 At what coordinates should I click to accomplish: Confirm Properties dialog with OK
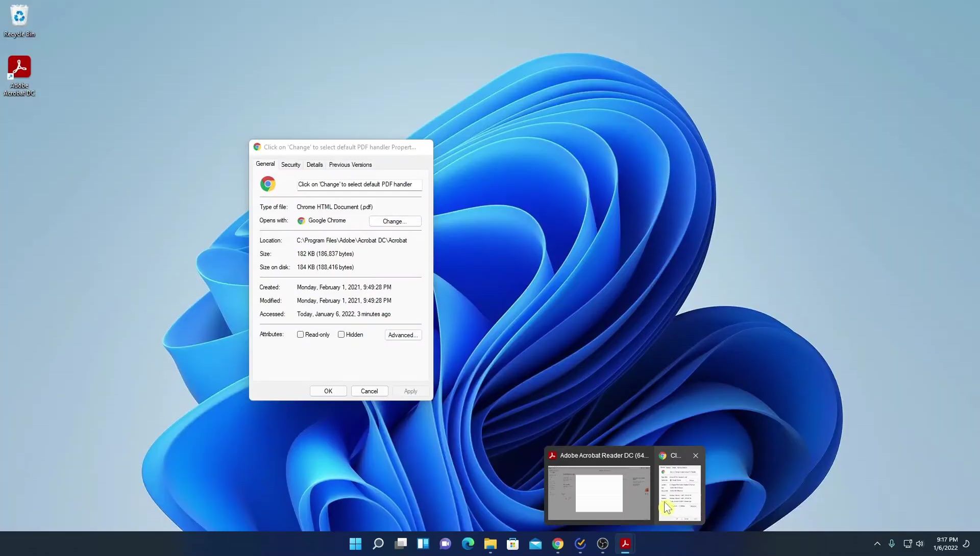[328, 391]
